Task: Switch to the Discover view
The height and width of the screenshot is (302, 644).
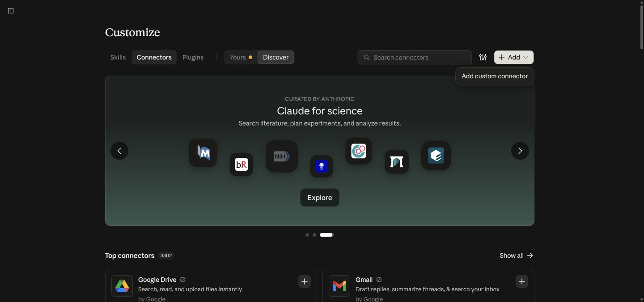Action: pyautogui.click(x=276, y=57)
